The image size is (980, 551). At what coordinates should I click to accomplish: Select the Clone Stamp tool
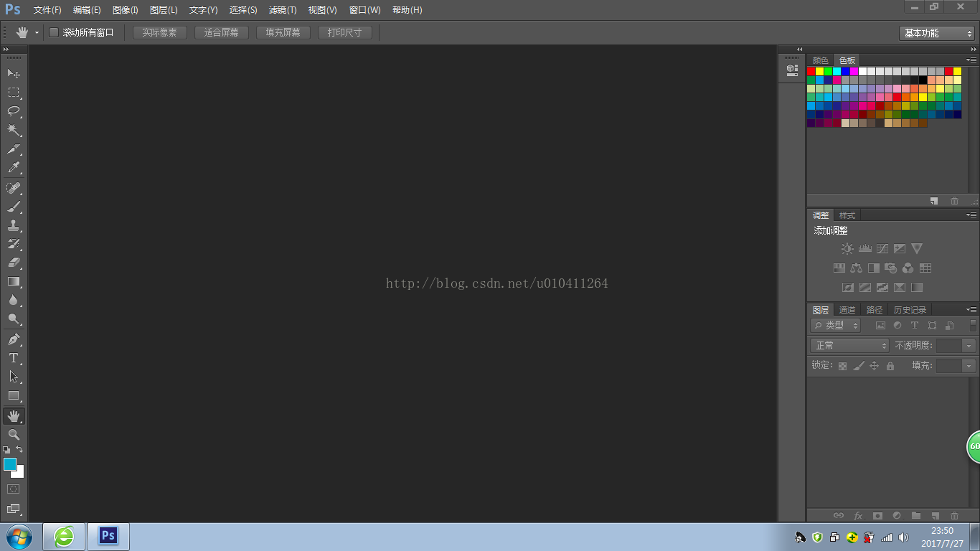[x=14, y=225]
